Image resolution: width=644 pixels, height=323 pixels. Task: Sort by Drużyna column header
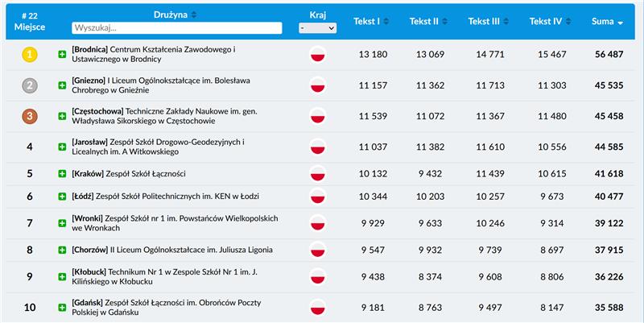pos(175,14)
